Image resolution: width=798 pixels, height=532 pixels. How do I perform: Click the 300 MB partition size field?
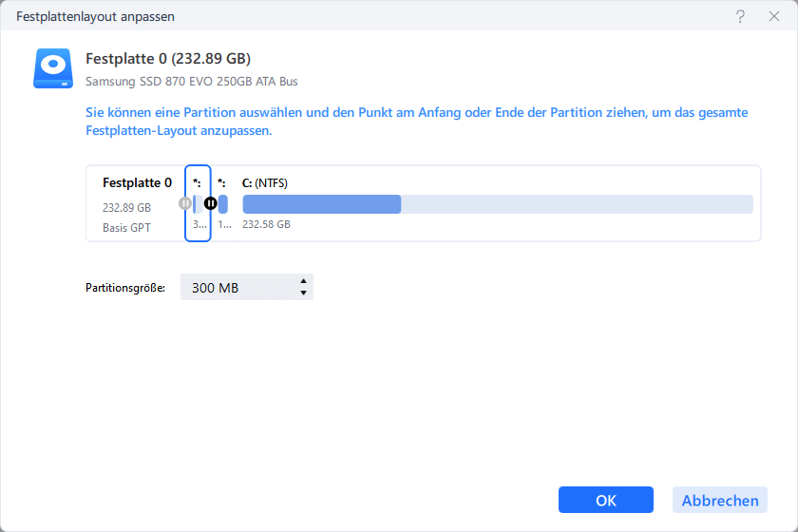point(237,287)
